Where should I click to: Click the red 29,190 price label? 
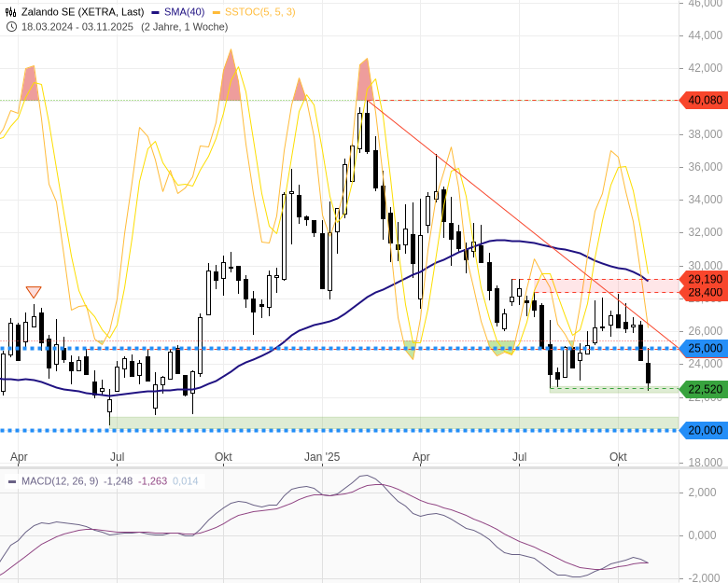pyautogui.click(x=704, y=279)
